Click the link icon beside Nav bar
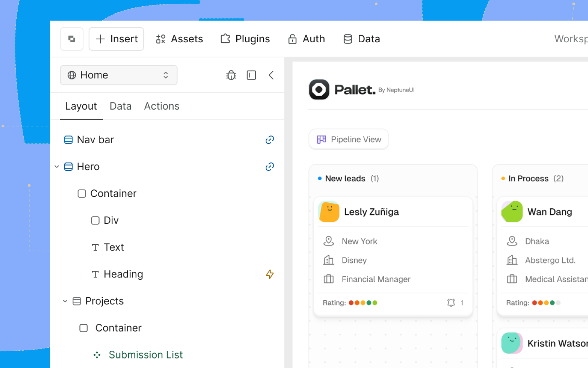 pos(270,140)
